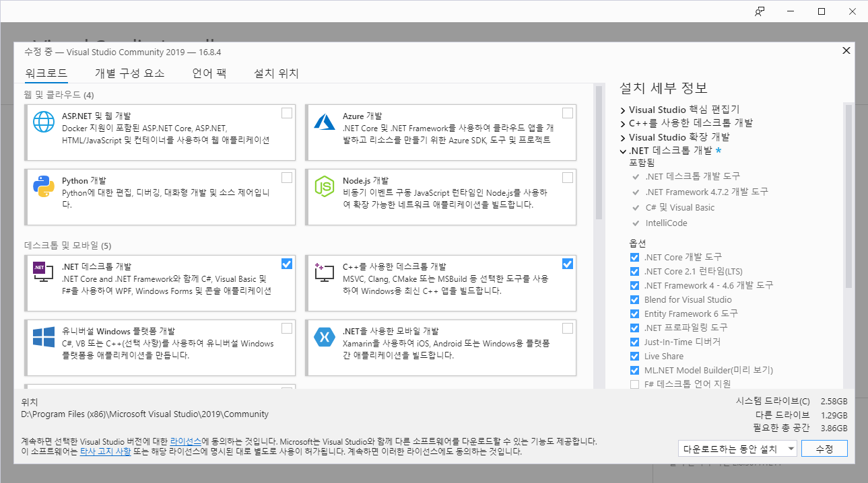Switch to 개별 구성 요소 tab
The image size is (868, 483).
pyautogui.click(x=129, y=73)
